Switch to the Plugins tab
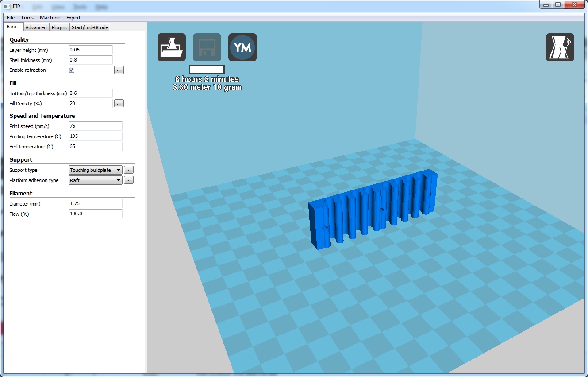The height and width of the screenshot is (377, 588). point(59,27)
